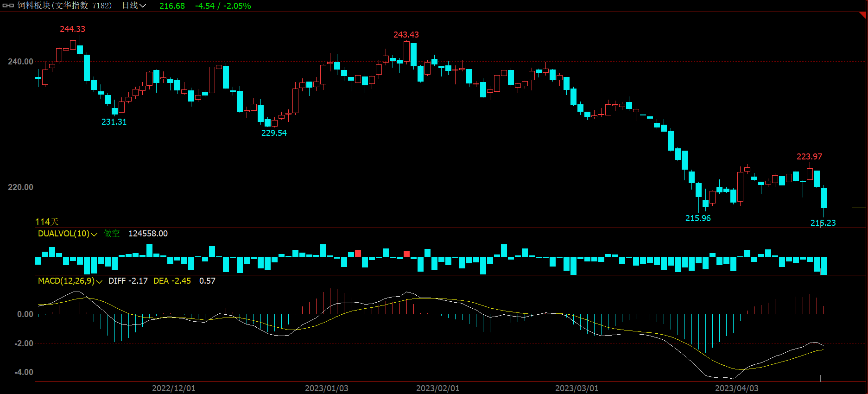Click the -2.00 MACD axis label
Image resolution: width=868 pixels, height=394 pixels.
pyautogui.click(x=24, y=343)
